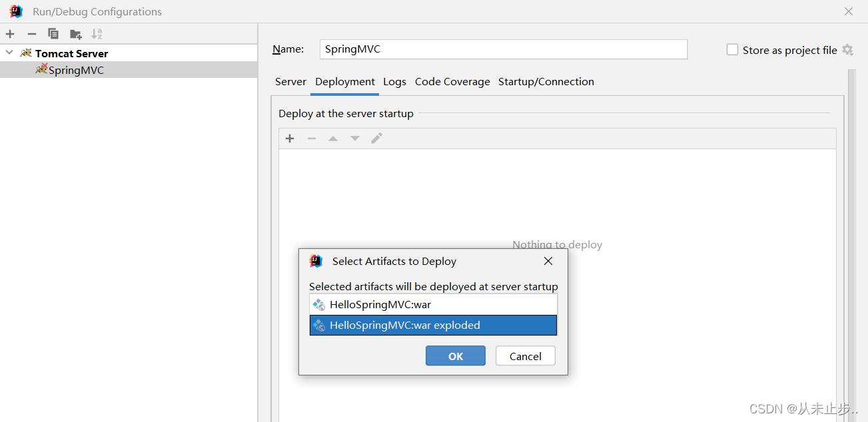
Task: Edit deployment item with pencil icon
Action: pyautogui.click(x=377, y=138)
